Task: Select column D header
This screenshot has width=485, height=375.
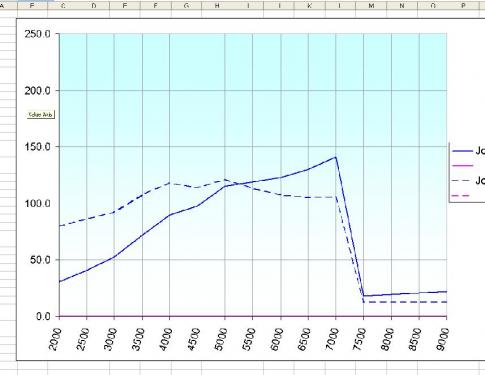Action: click(x=94, y=6)
